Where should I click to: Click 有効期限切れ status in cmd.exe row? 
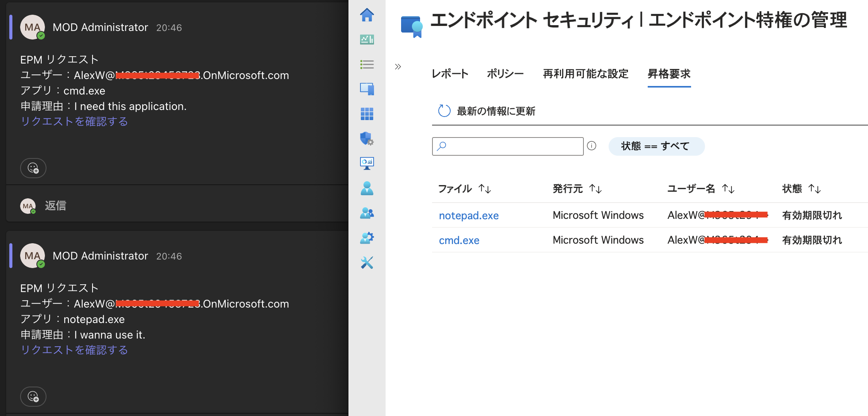pos(812,240)
